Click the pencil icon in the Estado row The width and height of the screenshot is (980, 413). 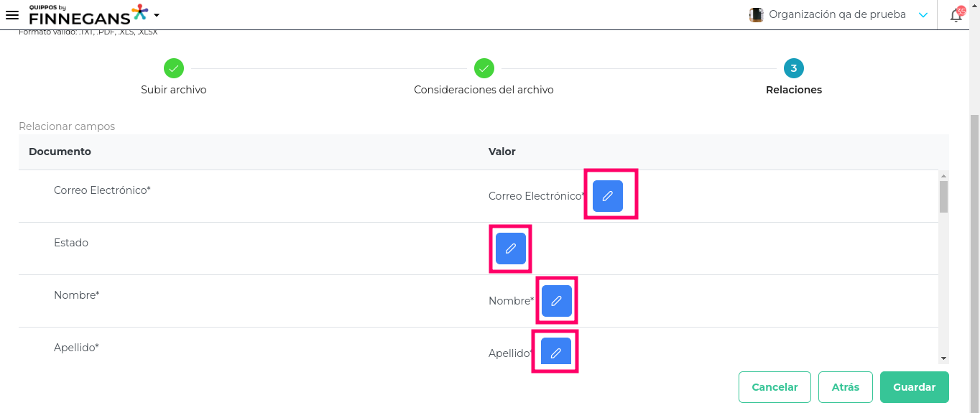511,249
